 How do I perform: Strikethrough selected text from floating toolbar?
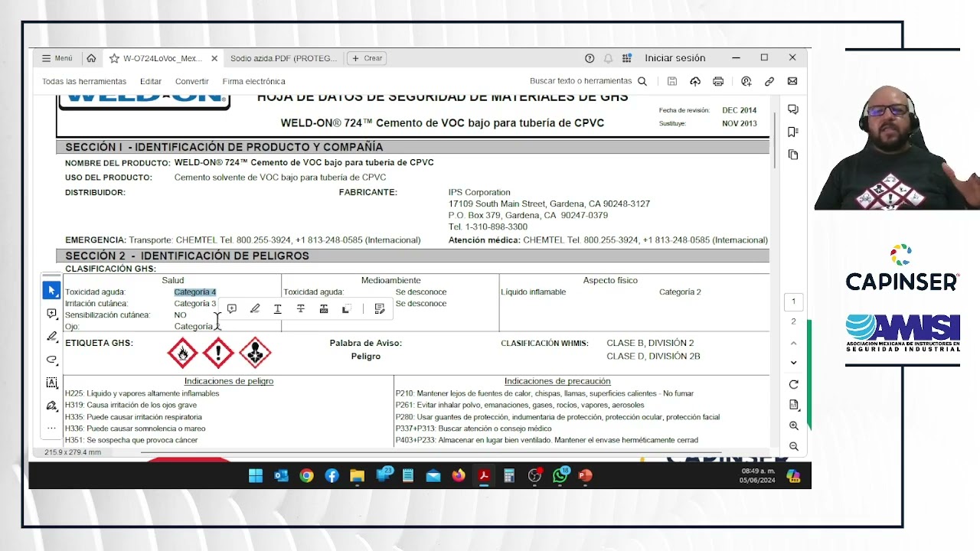[x=301, y=308]
